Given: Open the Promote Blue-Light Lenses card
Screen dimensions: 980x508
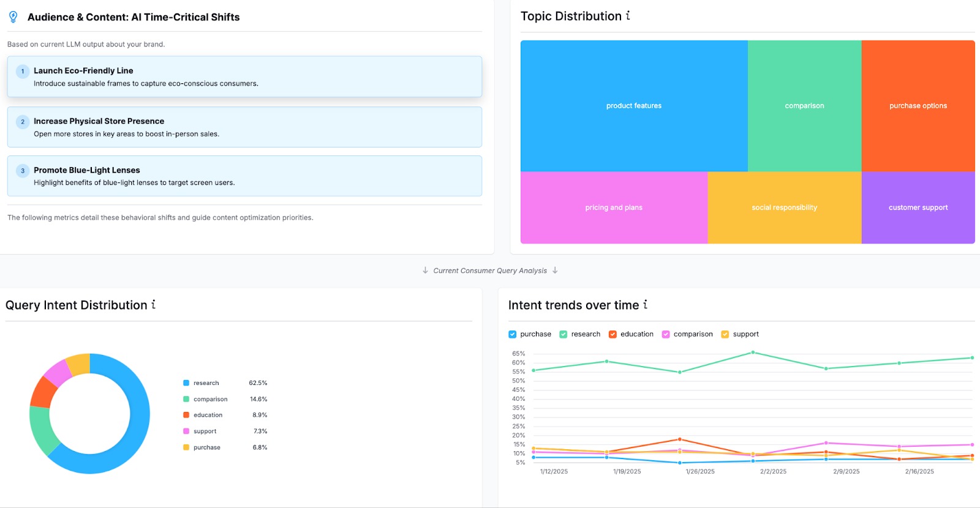Looking at the screenshot, I should click(x=244, y=176).
